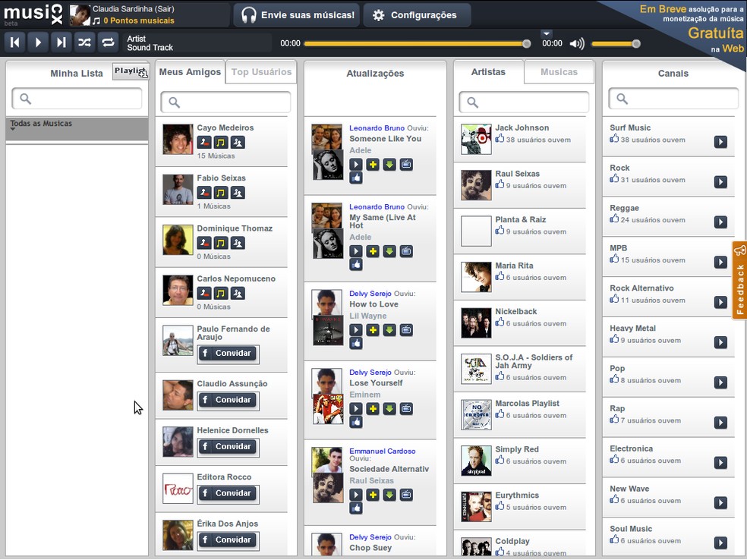
Task: Click the track progress slider handle
Action: click(526, 44)
